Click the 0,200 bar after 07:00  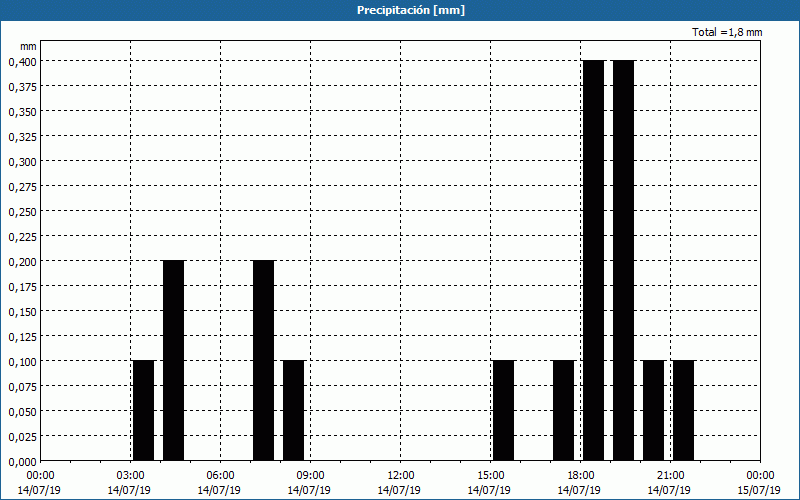pyautogui.click(x=264, y=361)
